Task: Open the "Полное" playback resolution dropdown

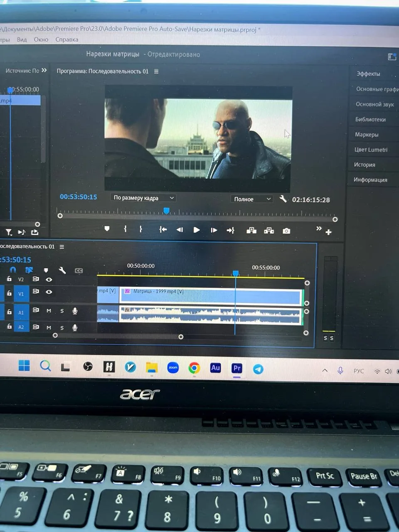Action: coord(252,199)
